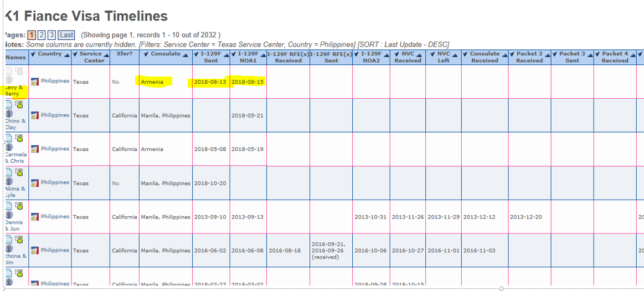
Task: Open timeline document icon for Dennis & Jun
Action: (8, 205)
